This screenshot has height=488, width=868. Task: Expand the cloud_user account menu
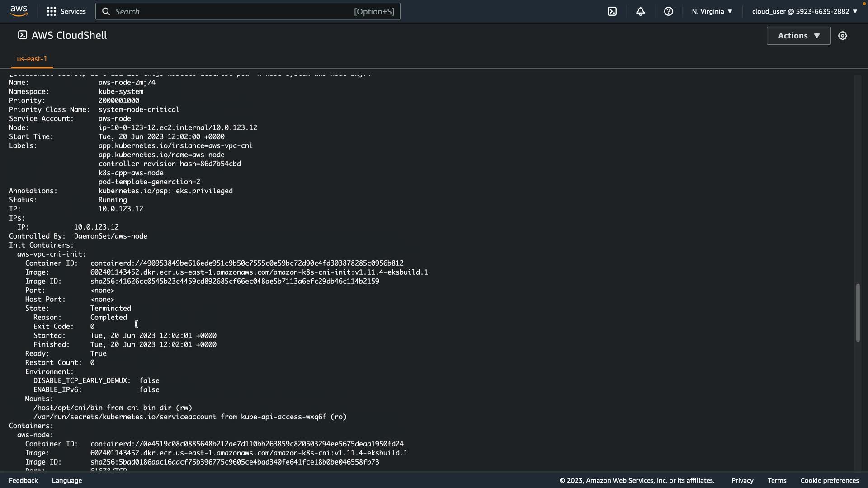click(x=804, y=11)
